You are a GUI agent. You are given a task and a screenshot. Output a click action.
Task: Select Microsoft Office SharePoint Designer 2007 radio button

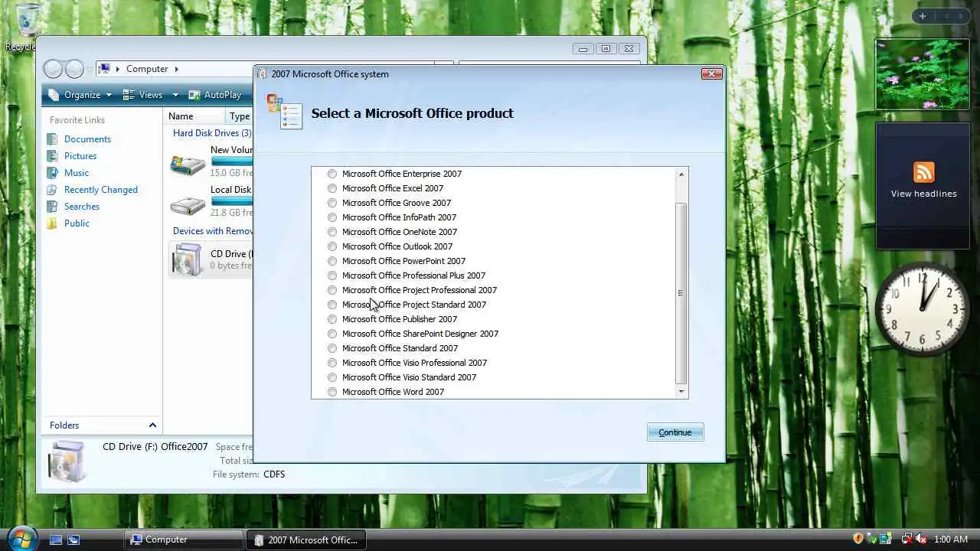pyautogui.click(x=332, y=334)
